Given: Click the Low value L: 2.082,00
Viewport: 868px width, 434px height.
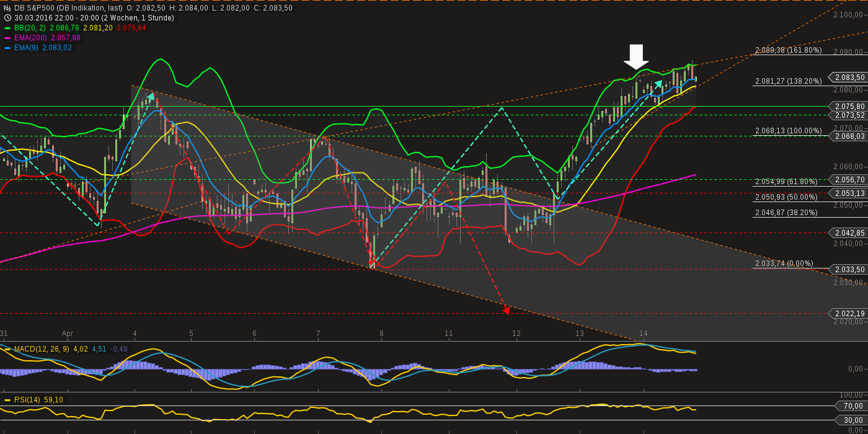Looking at the screenshot, I should coord(231,8).
